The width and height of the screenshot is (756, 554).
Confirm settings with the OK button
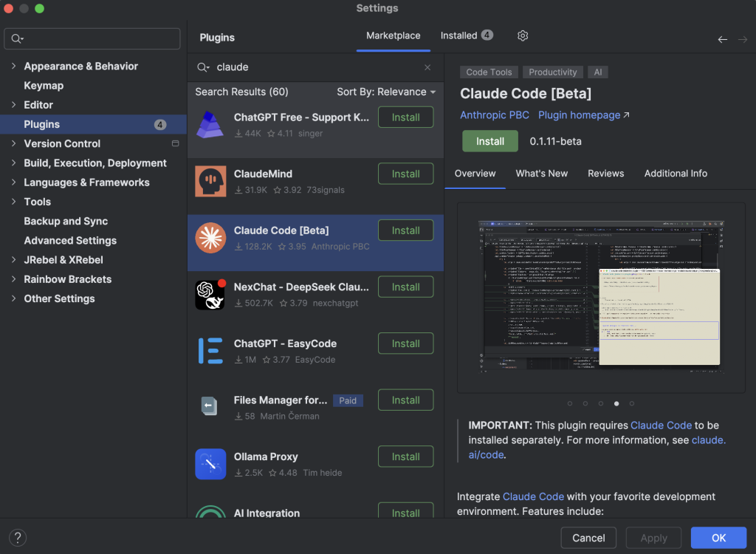[718, 538]
